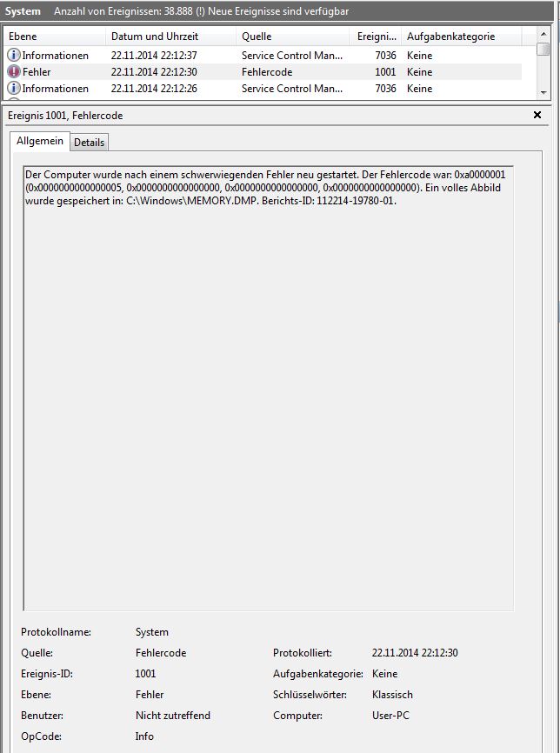560x753 pixels.
Task: Click the info icon of the 22:12:26 event
Action: (x=14, y=89)
